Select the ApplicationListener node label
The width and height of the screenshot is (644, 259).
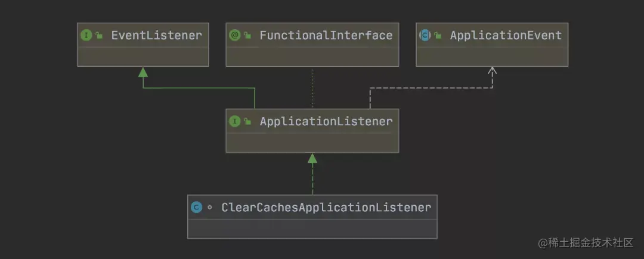(x=326, y=121)
